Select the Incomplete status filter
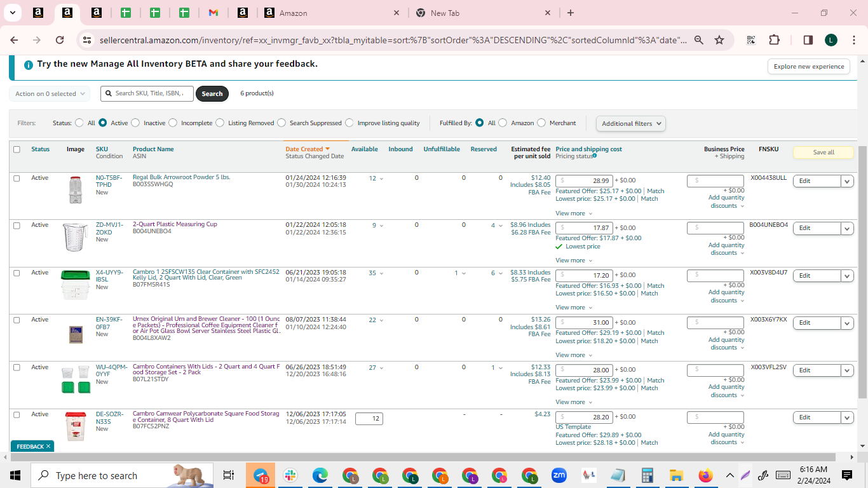Viewport: 868px width, 488px height. pos(173,123)
